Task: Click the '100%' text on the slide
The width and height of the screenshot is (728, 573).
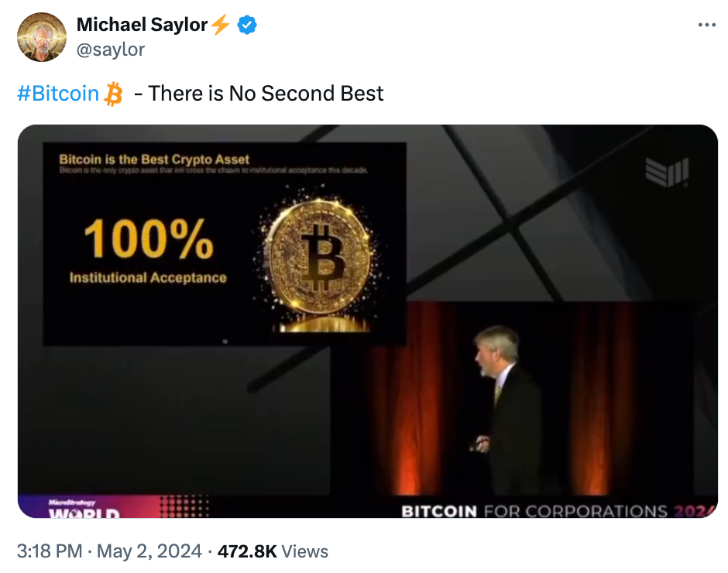Action: [x=149, y=238]
